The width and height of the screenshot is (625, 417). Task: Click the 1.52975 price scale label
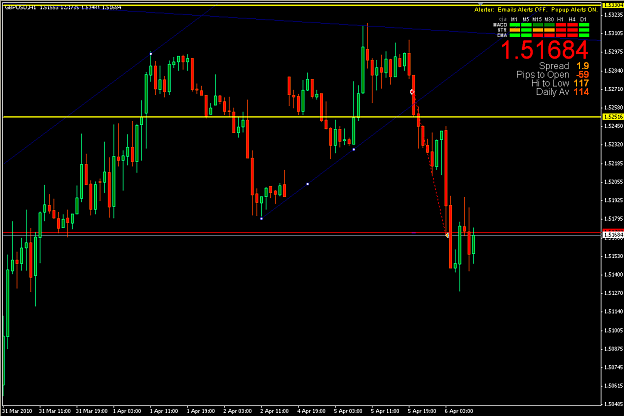point(613,52)
